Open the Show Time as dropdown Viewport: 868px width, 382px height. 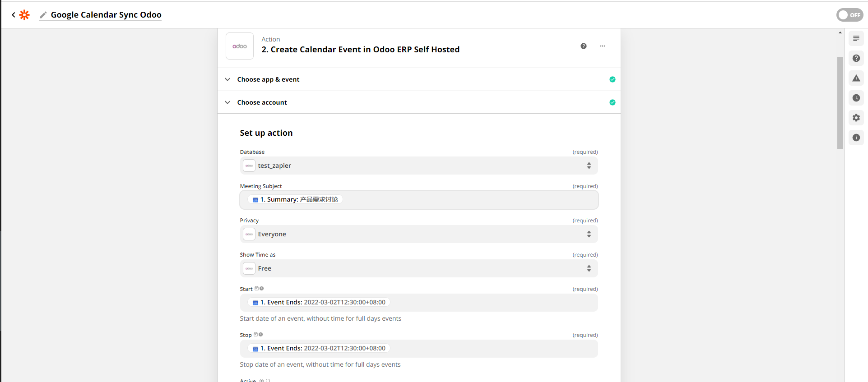coord(418,268)
